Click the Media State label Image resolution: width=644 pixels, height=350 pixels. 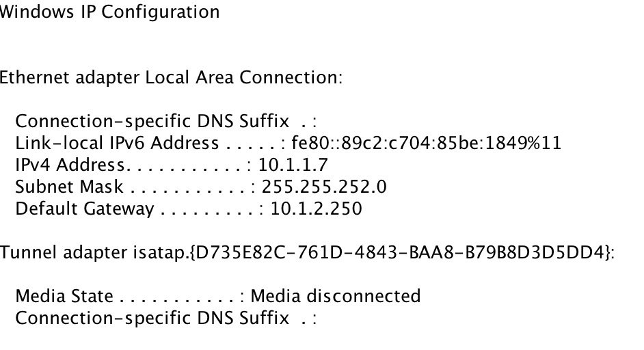[64, 296]
